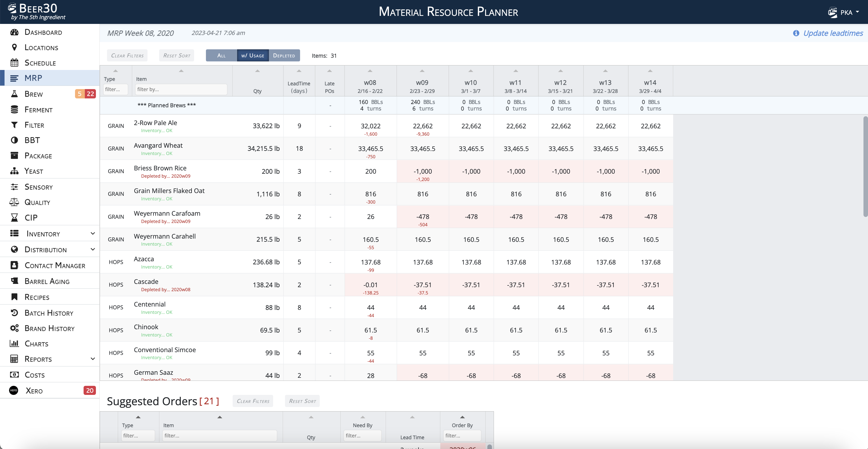Open Schedule via its calendar icon

(14, 63)
